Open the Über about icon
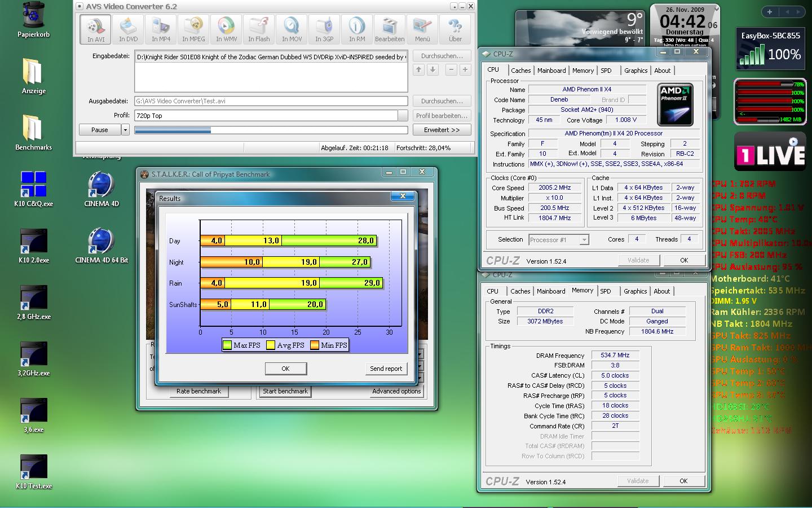Viewport: 812px width, 508px height. click(x=455, y=29)
